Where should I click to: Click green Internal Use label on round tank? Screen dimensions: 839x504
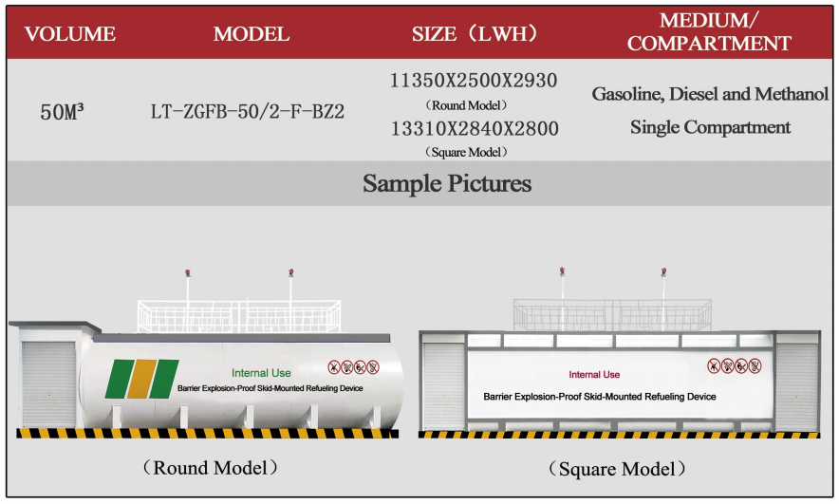[261, 373]
